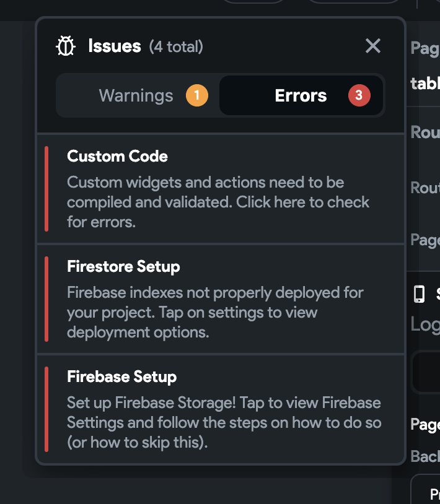Viewport: 440px width, 504px height.
Task: Click the red count badge on Errors tab
Action: (359, 95)
